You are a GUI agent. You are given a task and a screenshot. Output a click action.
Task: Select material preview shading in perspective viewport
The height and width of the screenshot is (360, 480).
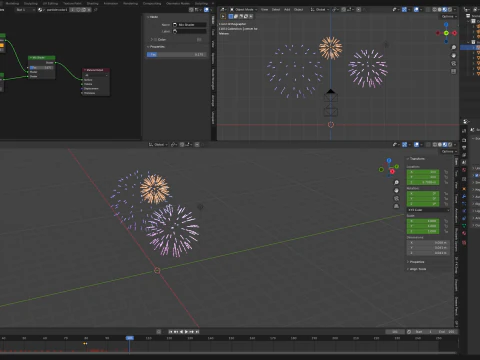(x=445, y=145)
